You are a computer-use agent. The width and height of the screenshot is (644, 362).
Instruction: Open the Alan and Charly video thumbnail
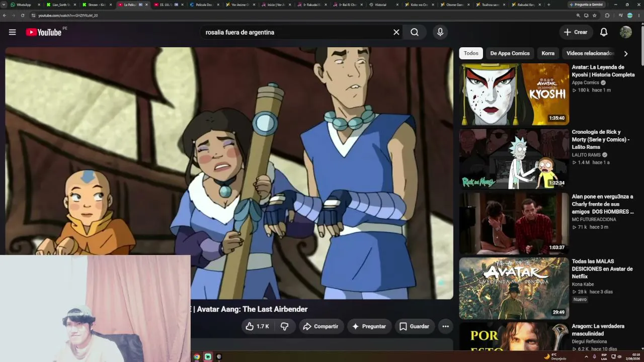pyautogui.click(x=514, y=223)
